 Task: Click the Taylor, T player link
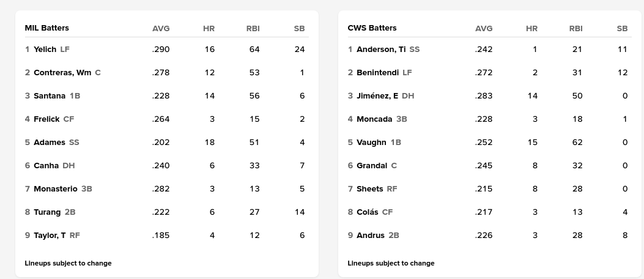pos(50,236)
